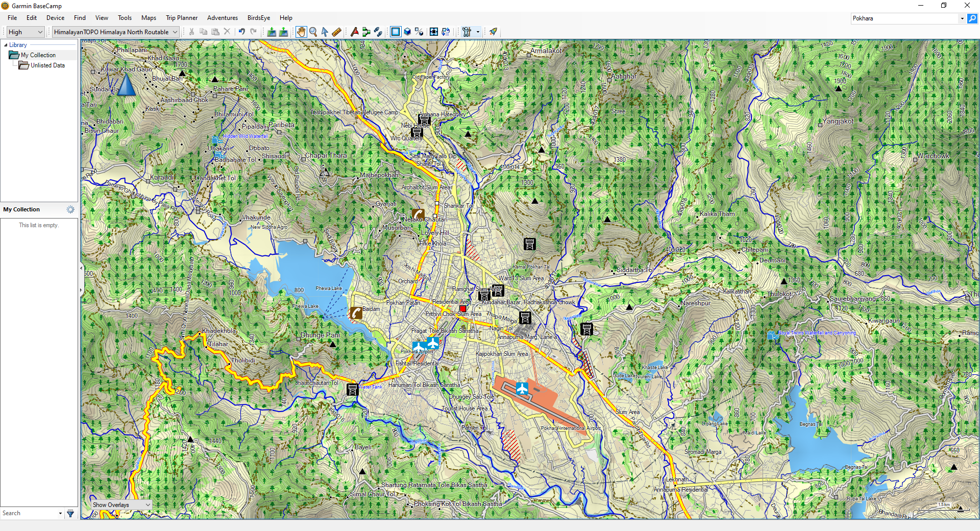Select My Collection in the library

[38, 55]
